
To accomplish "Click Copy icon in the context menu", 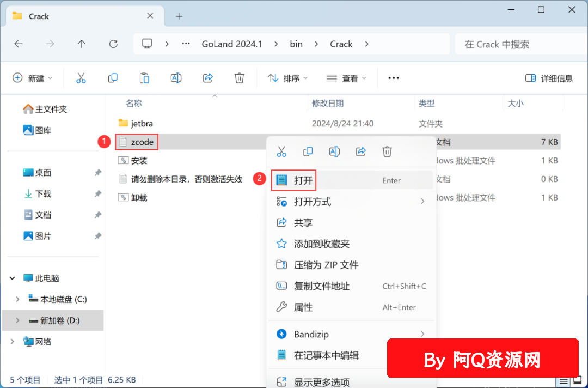I will [x=308, y=151].
